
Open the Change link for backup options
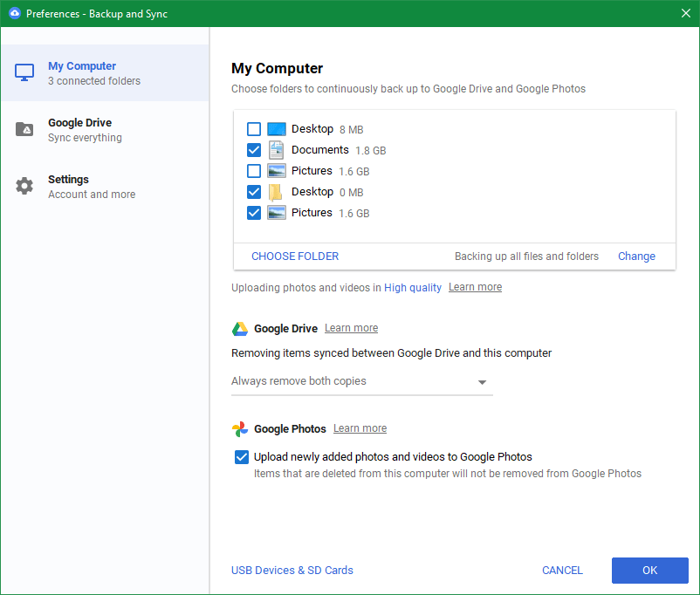coord(636,256)
